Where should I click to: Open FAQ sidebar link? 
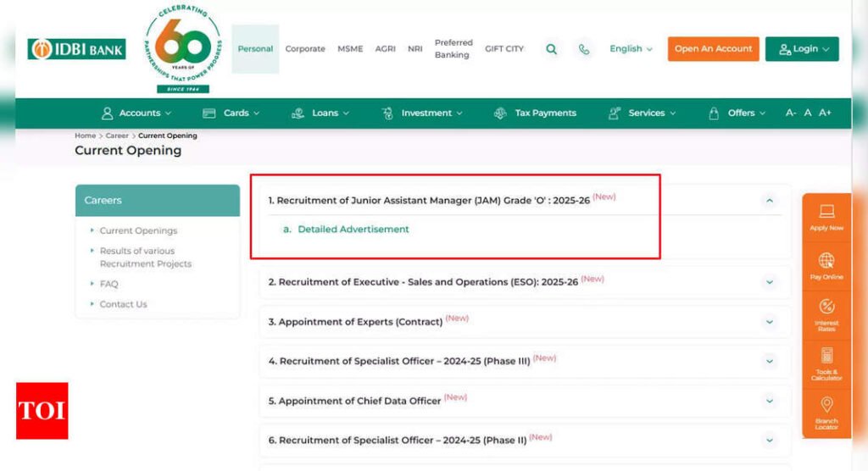coord(109,284)
